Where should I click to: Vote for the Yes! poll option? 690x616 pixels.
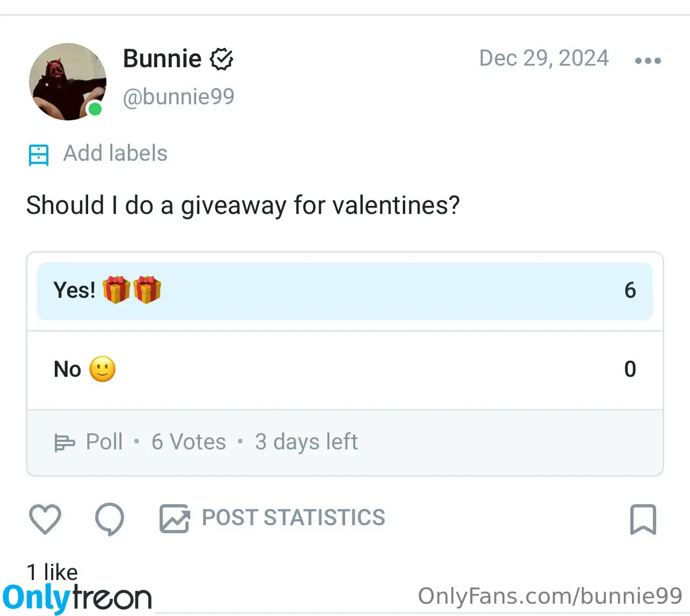345,291
